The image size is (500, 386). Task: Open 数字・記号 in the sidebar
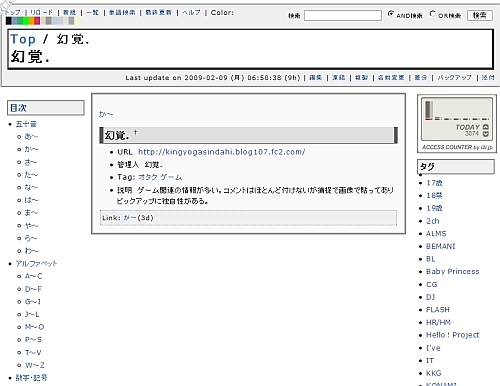point(32,378)
